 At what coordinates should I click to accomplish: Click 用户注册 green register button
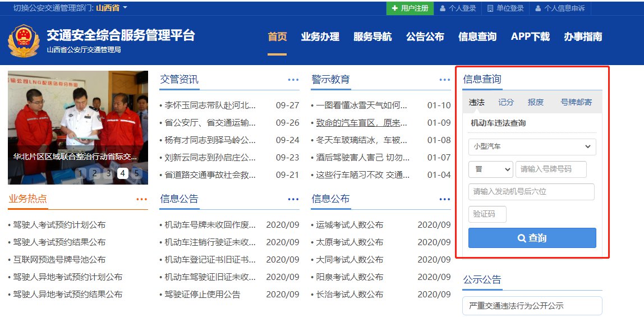(410, 8)
